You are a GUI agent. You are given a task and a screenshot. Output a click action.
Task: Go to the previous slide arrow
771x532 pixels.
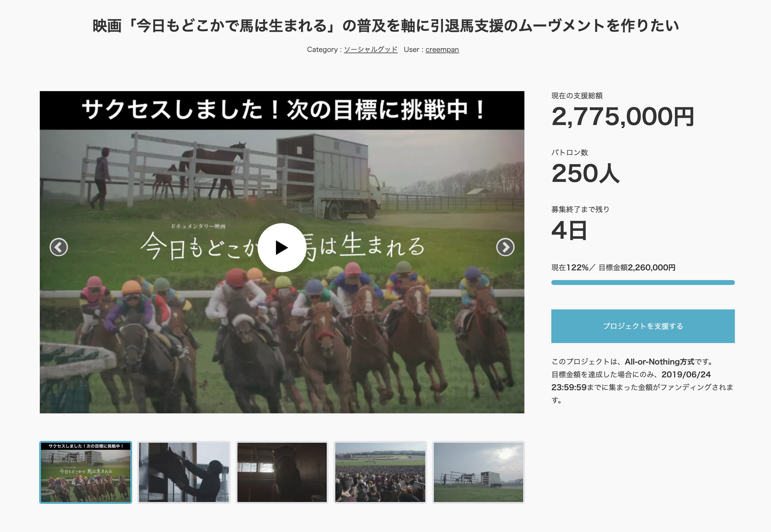(x=59, y=247)
